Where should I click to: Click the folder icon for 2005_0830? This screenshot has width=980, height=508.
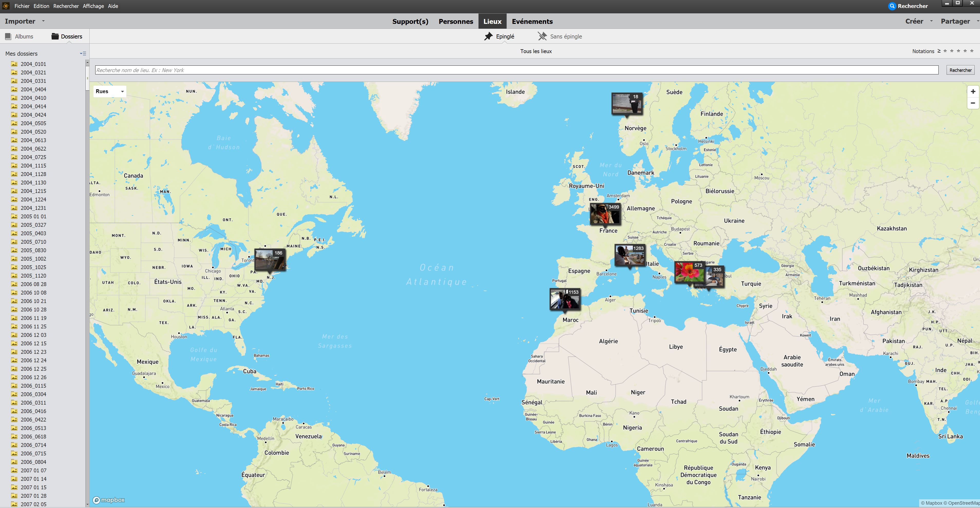click(14, 250)
